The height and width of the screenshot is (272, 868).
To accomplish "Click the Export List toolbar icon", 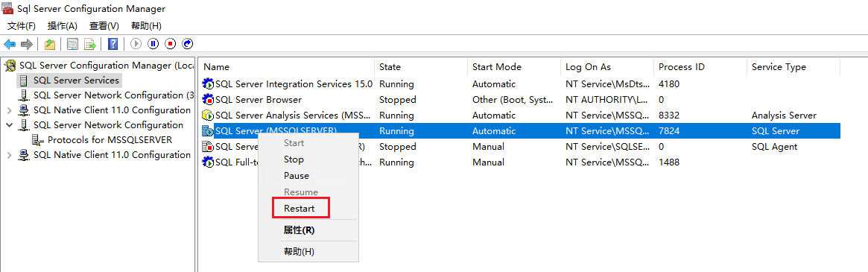I will click(x=90, y=44).
